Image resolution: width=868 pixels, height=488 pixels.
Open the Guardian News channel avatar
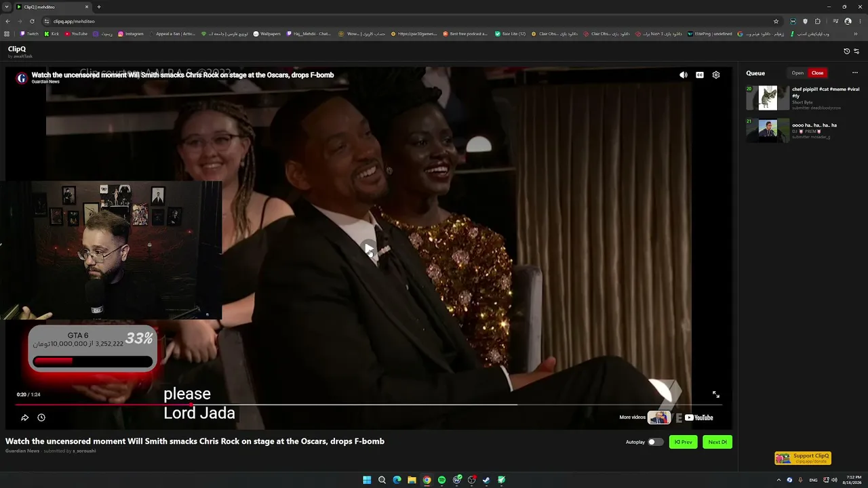pos(22,78)
